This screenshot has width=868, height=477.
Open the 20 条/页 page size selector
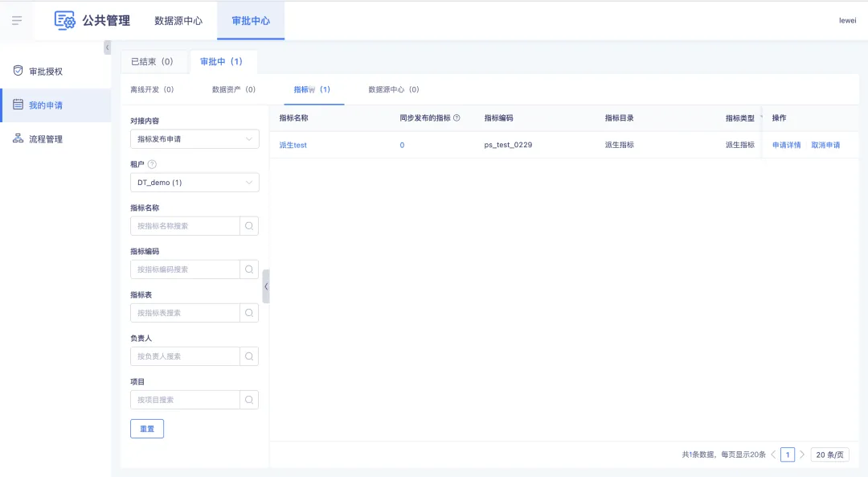coord(829,454)
